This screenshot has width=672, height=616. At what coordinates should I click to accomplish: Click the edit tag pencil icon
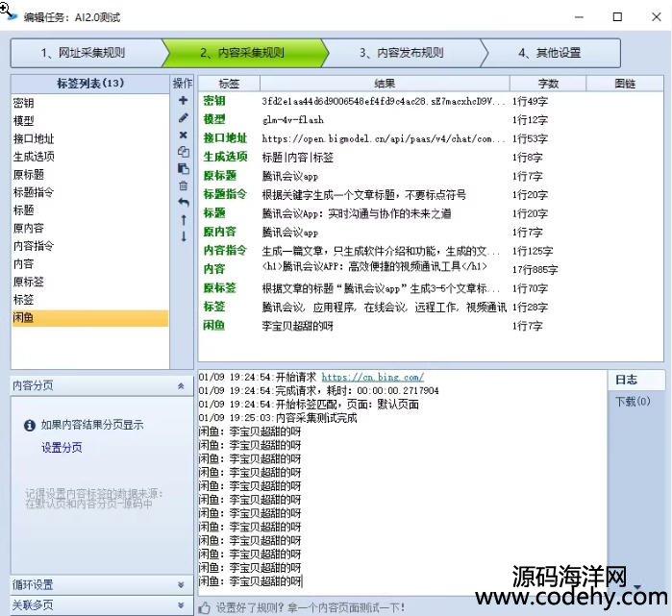[x=183, y=118]
